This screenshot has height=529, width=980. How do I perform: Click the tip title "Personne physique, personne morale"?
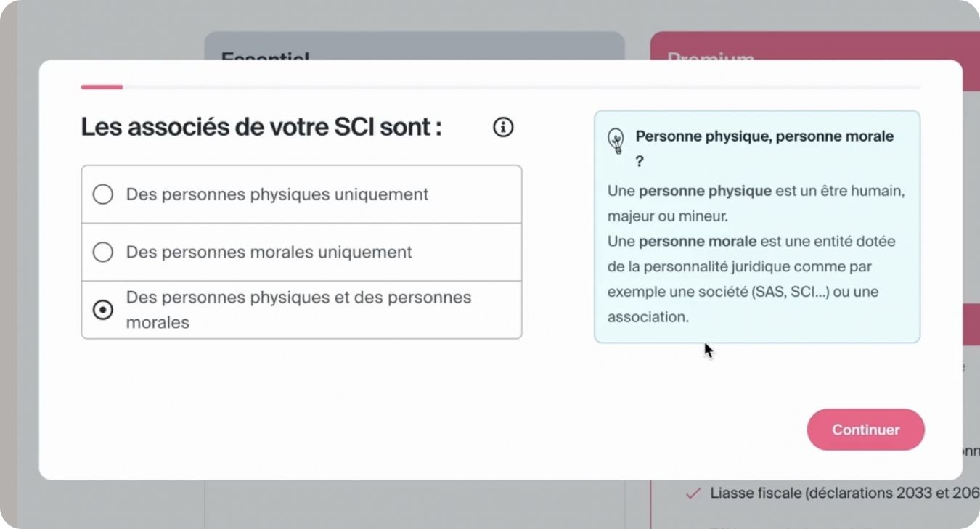pyautogui.click(x=764, y=136)
